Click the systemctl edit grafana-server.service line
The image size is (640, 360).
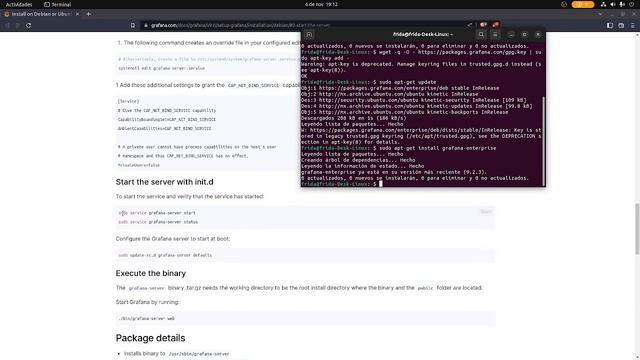click(x=162, y=68)
